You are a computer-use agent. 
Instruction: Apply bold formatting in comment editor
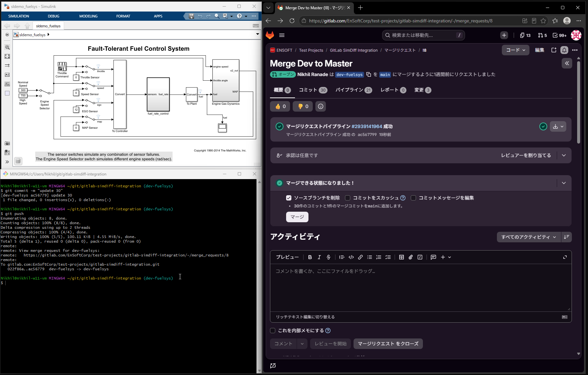point(310,257)
